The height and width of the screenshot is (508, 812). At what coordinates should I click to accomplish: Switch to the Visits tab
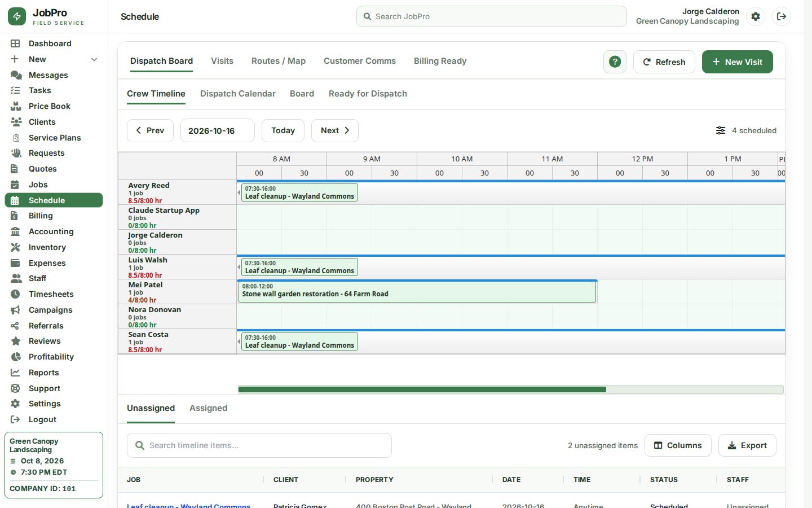point(222,61)
